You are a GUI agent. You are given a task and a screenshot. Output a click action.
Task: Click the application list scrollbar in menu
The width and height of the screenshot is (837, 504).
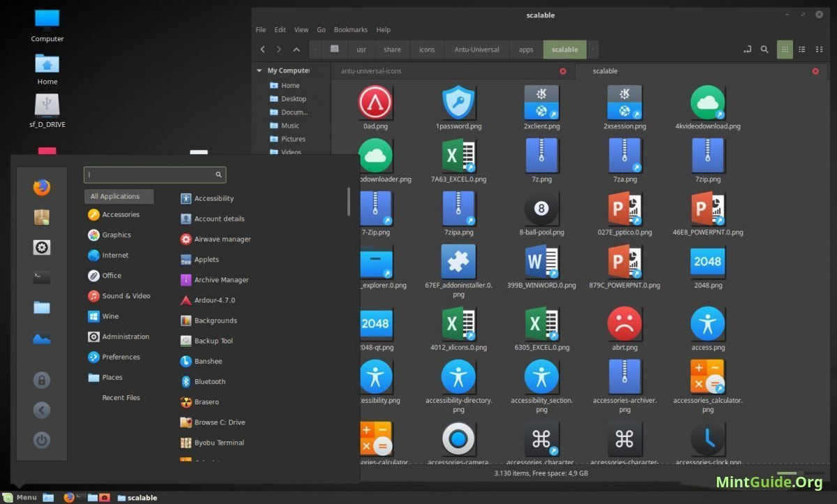(x=349, y=201)
